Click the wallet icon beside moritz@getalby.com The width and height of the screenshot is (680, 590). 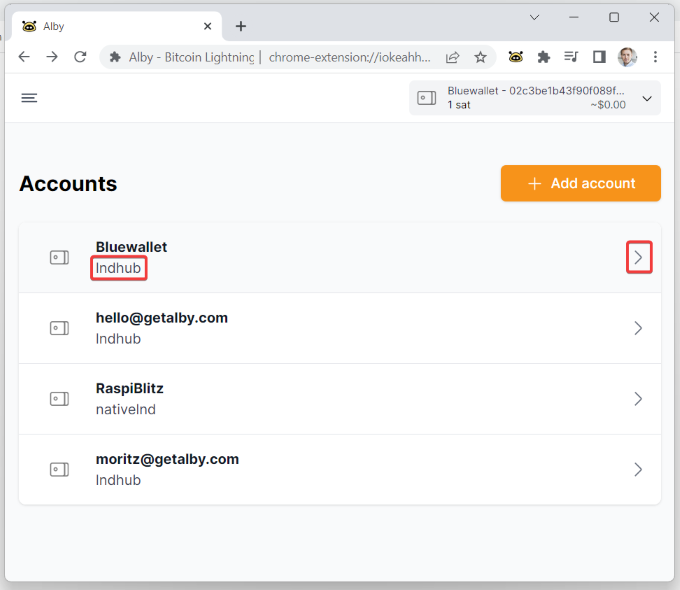pos(59,469)
